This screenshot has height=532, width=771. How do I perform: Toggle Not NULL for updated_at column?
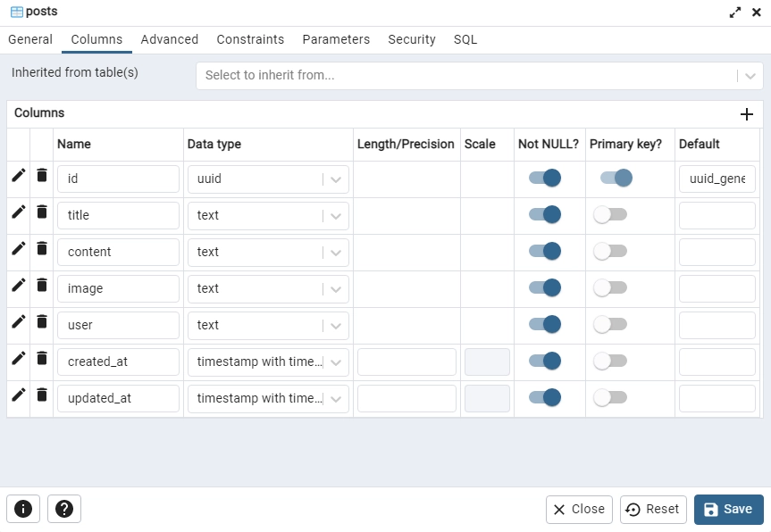545,397
